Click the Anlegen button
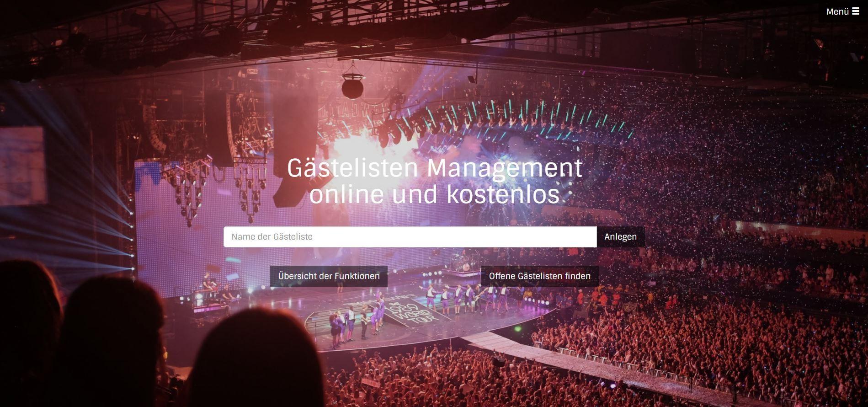The image size is (868, 407). (x=620, y=237)
